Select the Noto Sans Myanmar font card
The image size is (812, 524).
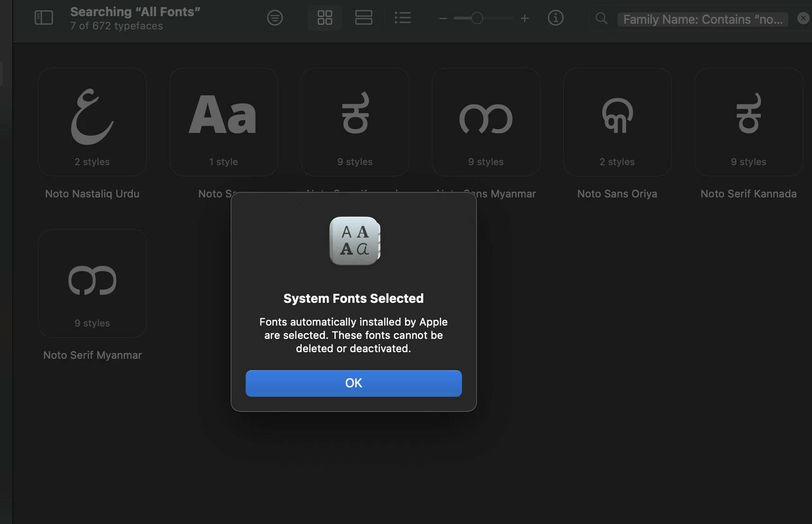pyautogui.click(x=486, y=122)
